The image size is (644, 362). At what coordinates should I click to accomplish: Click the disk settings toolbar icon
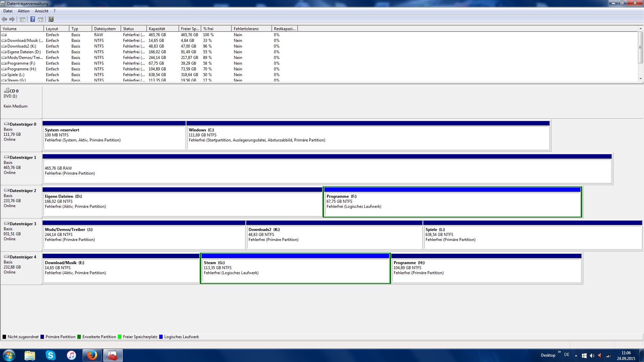[51, 19]
